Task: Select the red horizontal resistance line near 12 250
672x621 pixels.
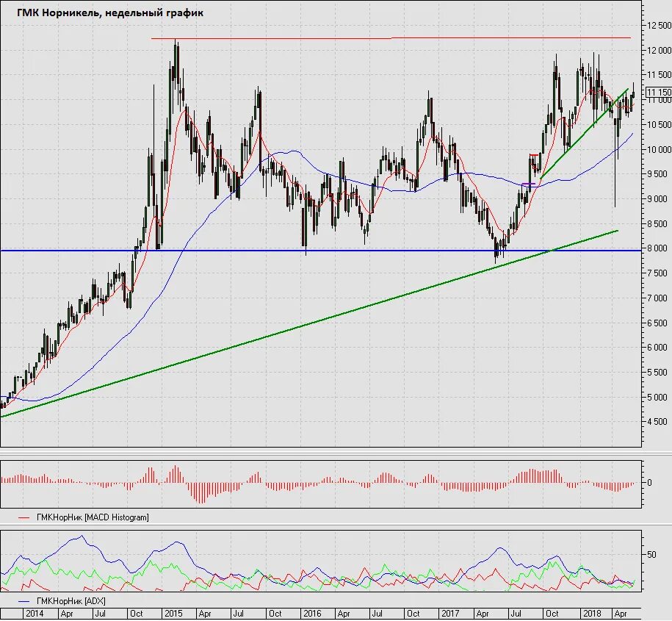Action: coord(391,38)
